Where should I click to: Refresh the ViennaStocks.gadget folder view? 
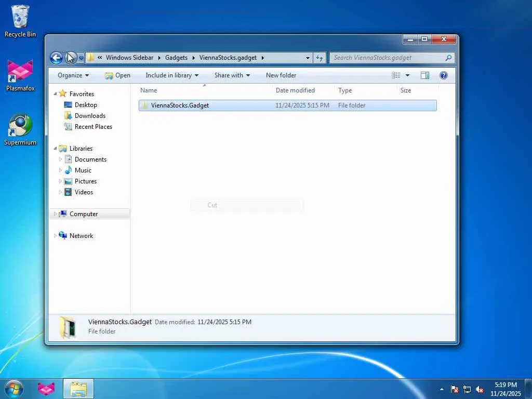320,58
